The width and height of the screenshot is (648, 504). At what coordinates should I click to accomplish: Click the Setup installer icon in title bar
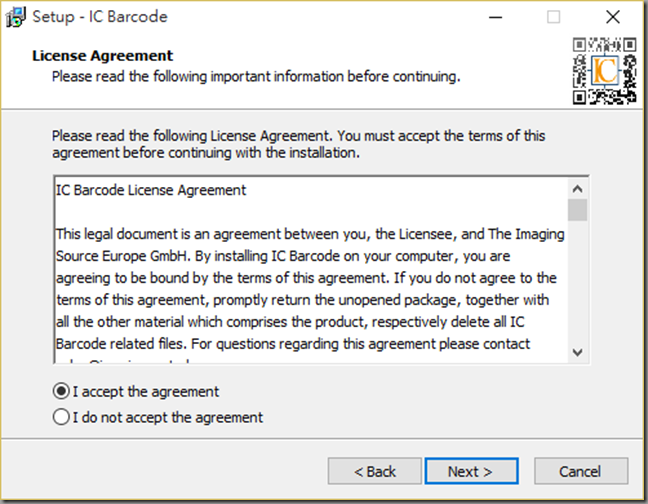pos(15,17)
